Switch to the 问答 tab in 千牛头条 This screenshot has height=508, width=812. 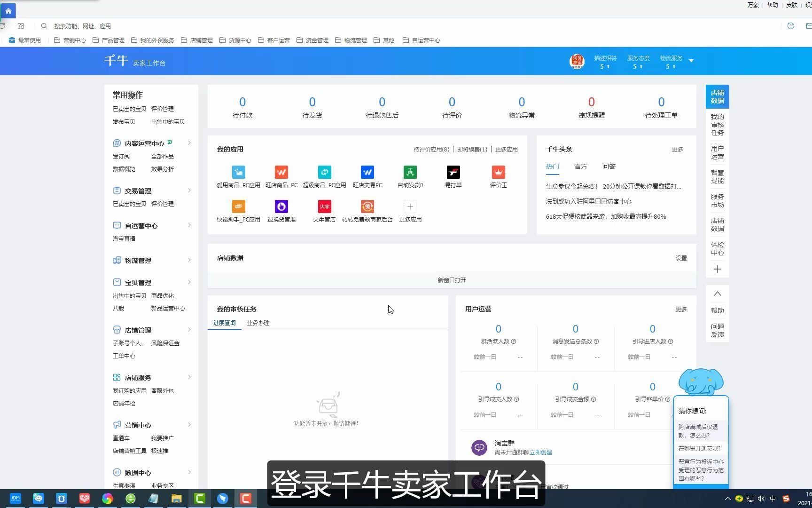[x=609, y=167]
